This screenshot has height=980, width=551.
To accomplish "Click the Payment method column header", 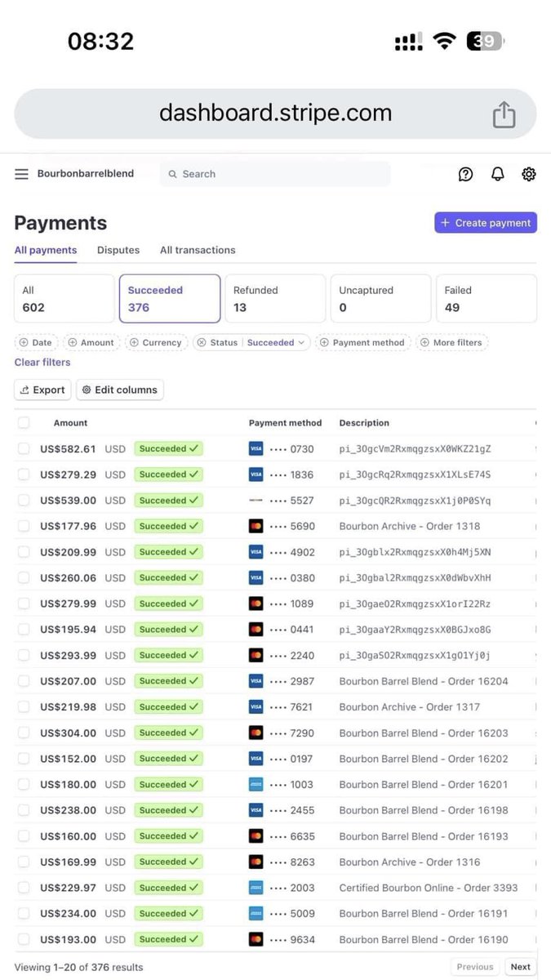I will pyautogui.click(x=286, y=423).
